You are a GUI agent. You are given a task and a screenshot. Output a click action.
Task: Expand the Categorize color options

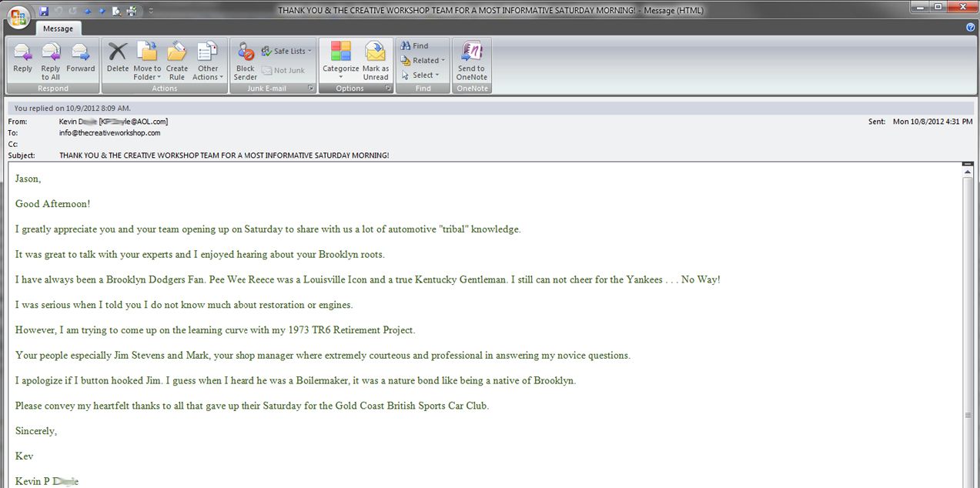coord(341,58)
